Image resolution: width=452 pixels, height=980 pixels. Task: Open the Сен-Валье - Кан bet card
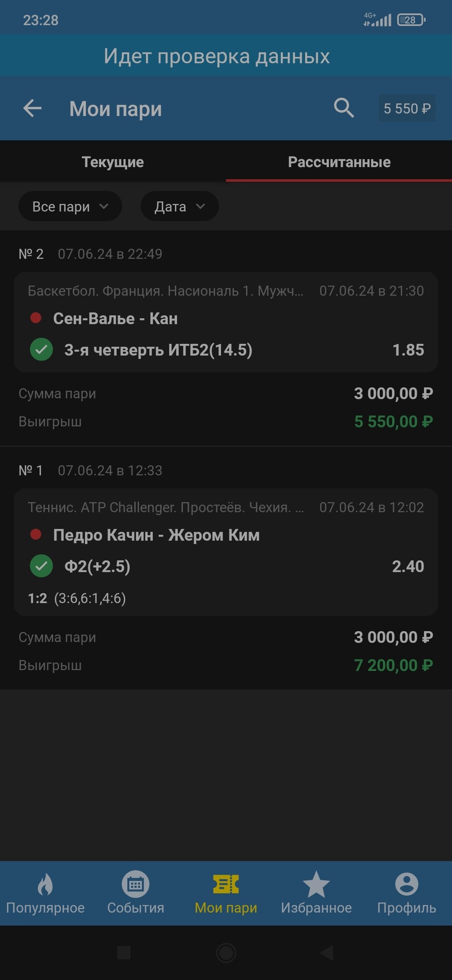(x=226, y=322)
